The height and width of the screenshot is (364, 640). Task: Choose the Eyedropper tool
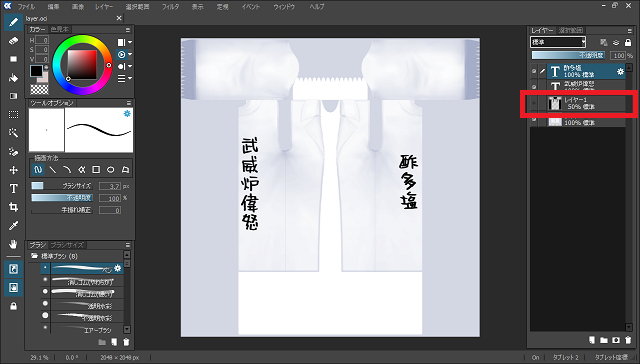13,226
